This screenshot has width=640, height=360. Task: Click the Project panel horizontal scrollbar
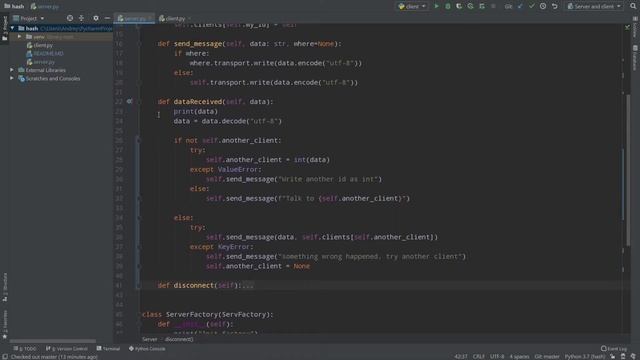coord(53,341)
